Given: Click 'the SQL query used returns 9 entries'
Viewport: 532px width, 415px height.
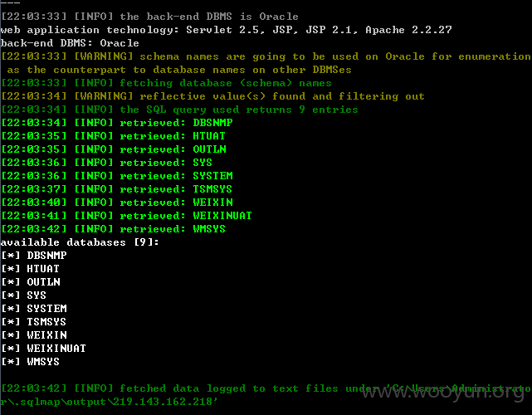Looking at the screenshot, I should pos(179,110).
